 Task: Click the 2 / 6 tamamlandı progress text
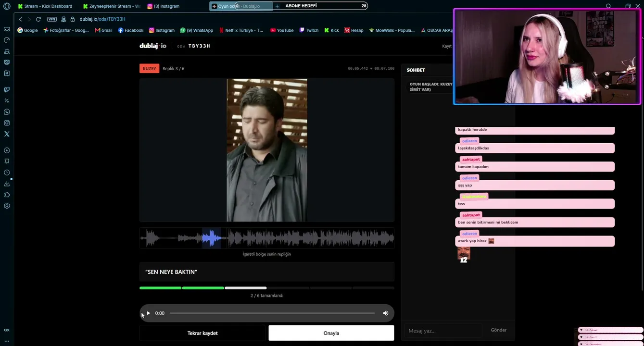pos(267,296)
